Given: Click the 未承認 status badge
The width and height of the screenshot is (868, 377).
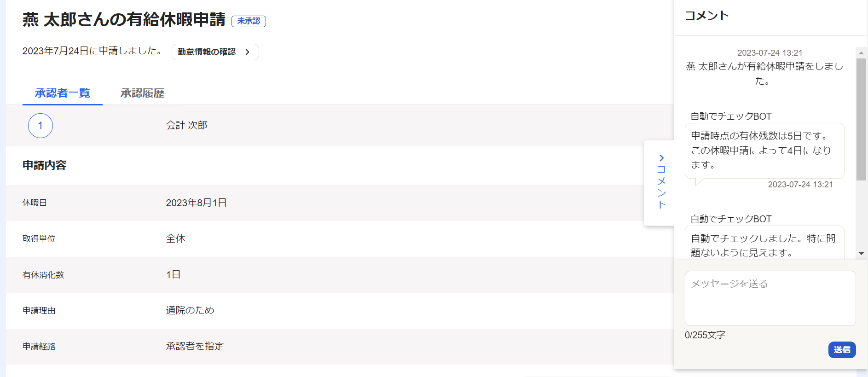Looking at the screenshot, I should [x=249, y=21].
